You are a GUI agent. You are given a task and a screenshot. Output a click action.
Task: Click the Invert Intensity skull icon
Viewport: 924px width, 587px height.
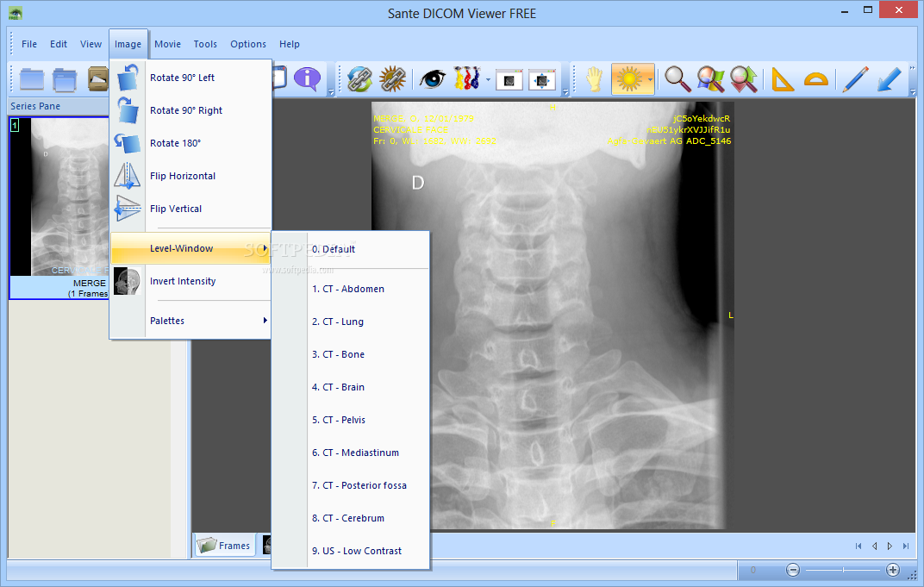[128, 281]
